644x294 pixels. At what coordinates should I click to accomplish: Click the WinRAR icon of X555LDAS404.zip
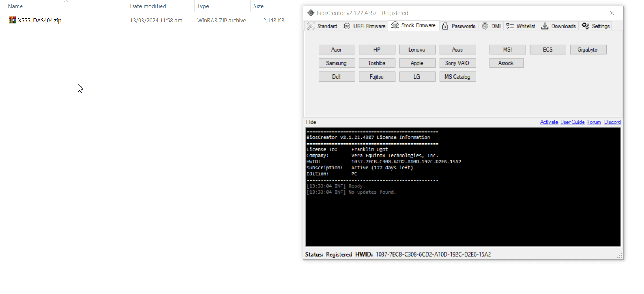(x=12, y=20)
